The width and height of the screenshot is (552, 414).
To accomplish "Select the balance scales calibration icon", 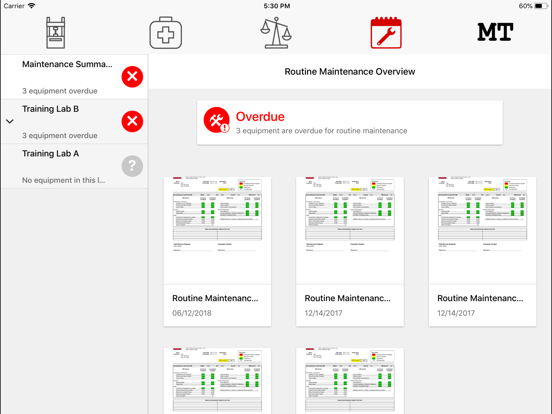I will 276,33.
